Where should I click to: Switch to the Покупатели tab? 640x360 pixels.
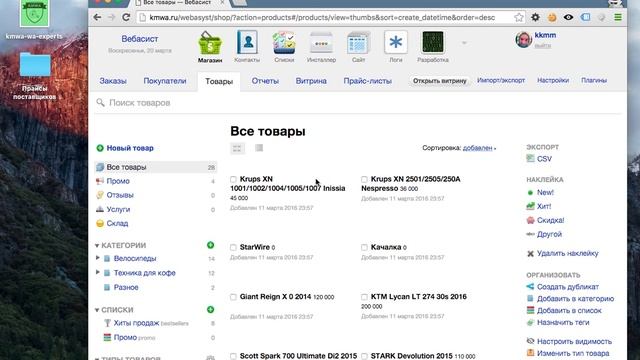pos(165,81)
